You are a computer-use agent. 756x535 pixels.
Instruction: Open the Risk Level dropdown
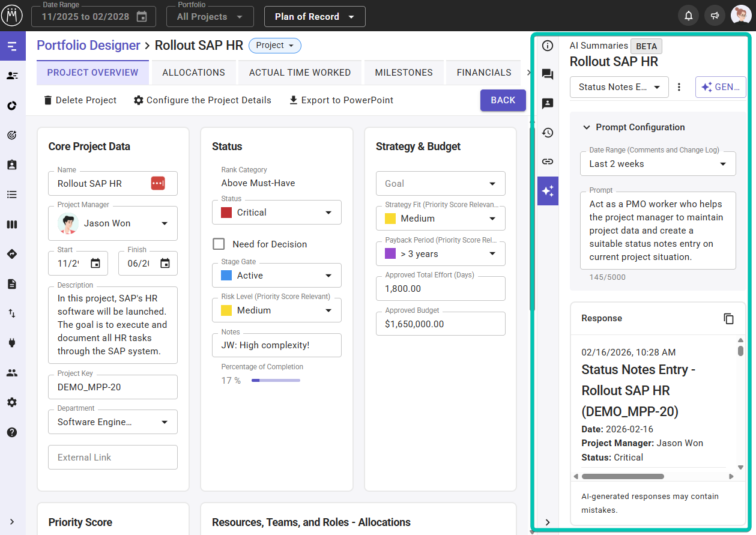click(277, 310)
